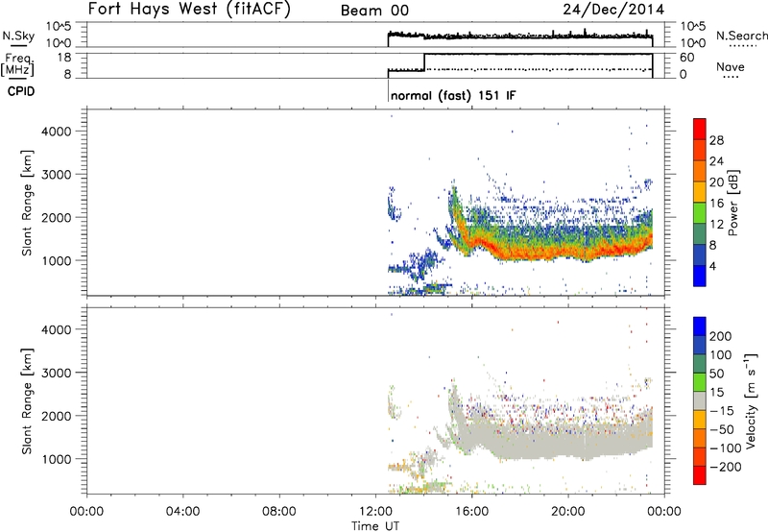Click the '20:00' time axis tick label
Viewport: 768px width, 532px height.
pyautogui.click(x=567, y=512)
